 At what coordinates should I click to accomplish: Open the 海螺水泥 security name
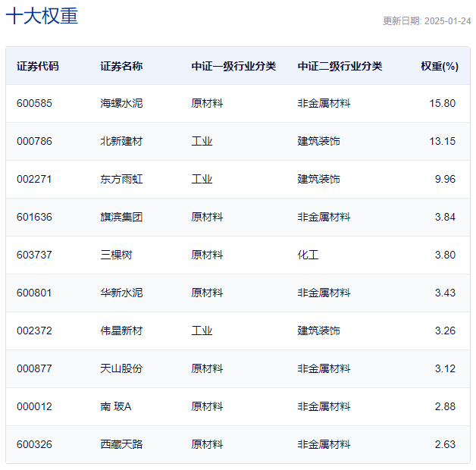coord(121,103)
